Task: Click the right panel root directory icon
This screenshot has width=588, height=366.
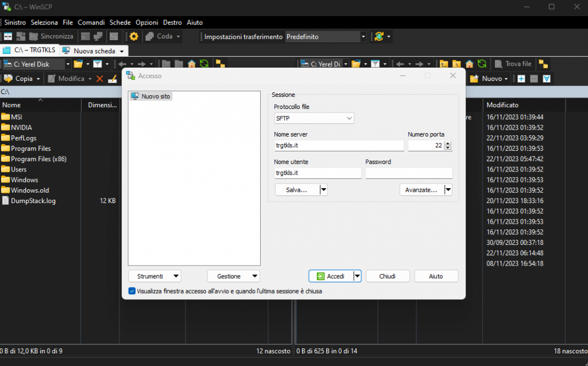Action: (x=457, y=64)
